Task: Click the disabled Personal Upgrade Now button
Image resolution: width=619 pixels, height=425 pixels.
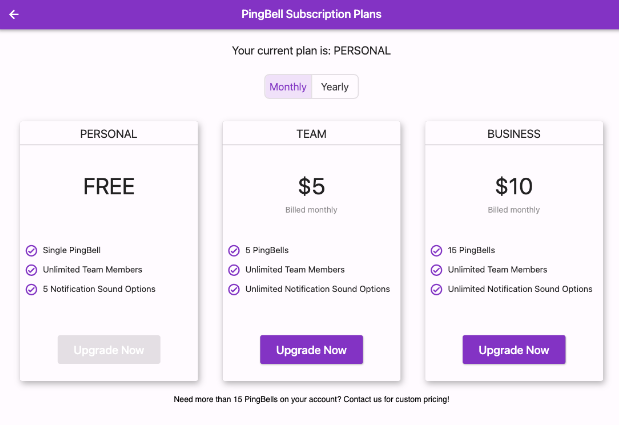Action: click(x=109, y=350)
